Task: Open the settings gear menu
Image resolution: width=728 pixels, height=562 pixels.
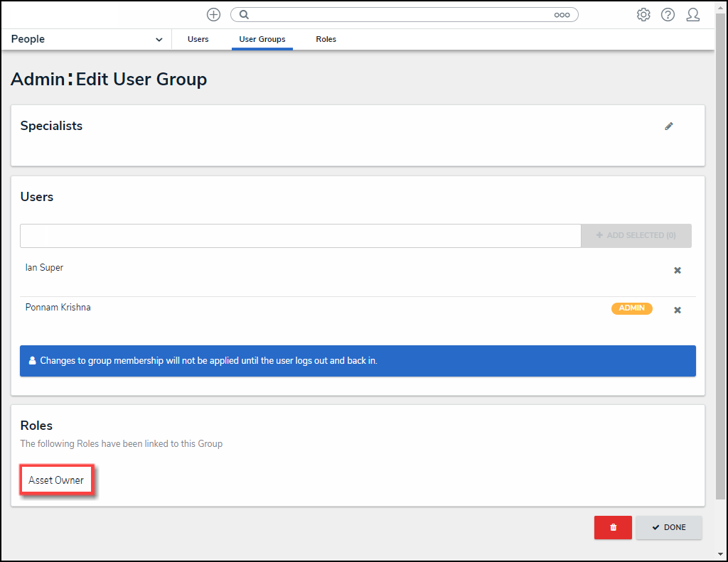Action: tap(643, 15)
